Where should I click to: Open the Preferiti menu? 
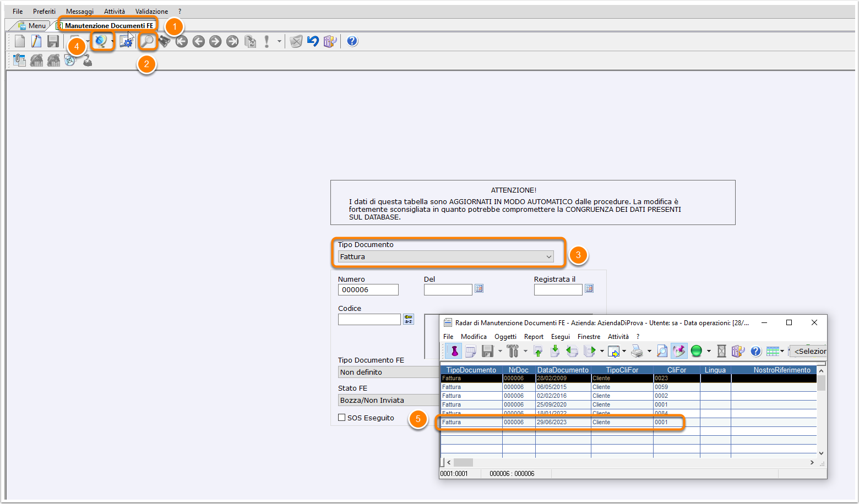pyautogui.click(x=44, y=12)
